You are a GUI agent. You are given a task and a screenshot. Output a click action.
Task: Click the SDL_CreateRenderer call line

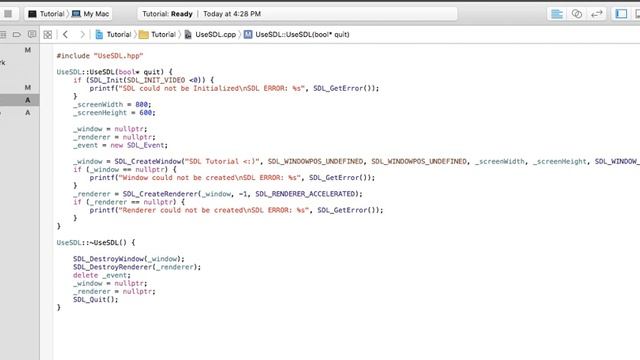click(218, 194)
